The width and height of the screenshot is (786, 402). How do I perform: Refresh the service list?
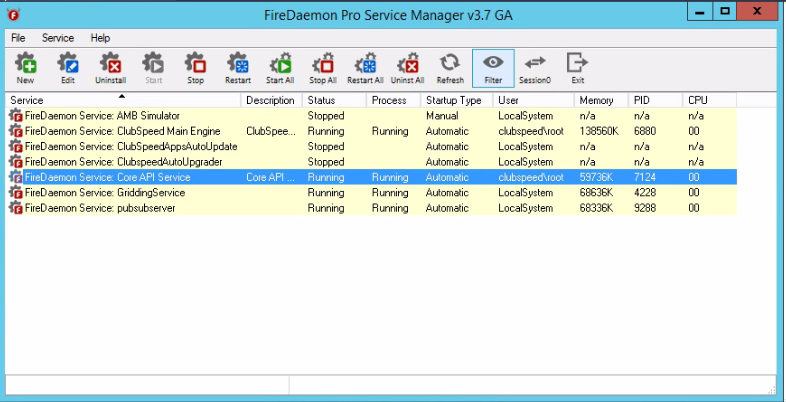tap(450, 68)
